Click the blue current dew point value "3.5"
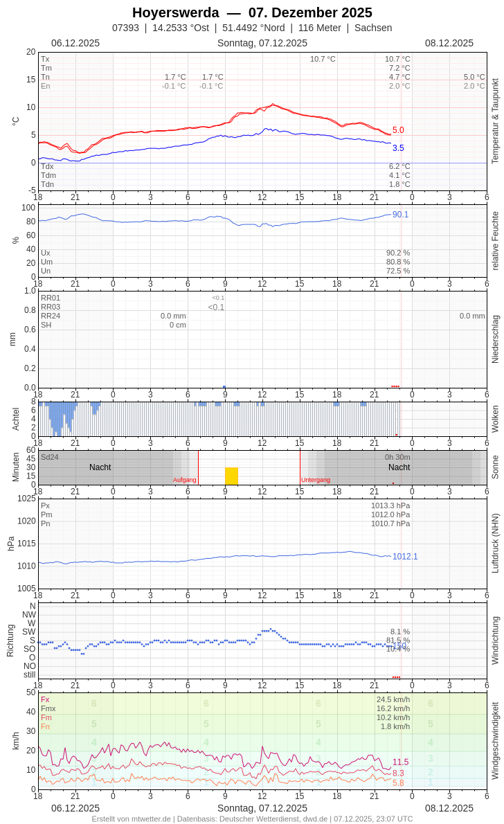 click(398, 148)
